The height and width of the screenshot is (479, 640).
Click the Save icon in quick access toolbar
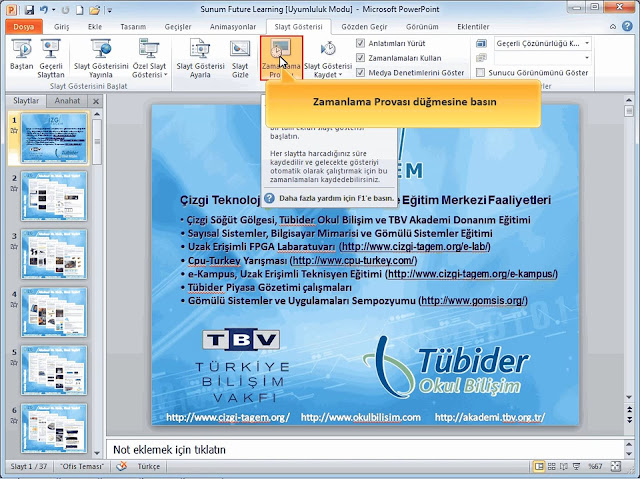point(29,9)
